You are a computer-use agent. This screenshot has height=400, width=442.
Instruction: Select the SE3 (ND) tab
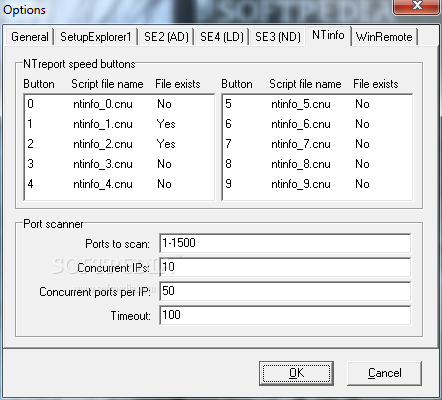pos(277,37)
